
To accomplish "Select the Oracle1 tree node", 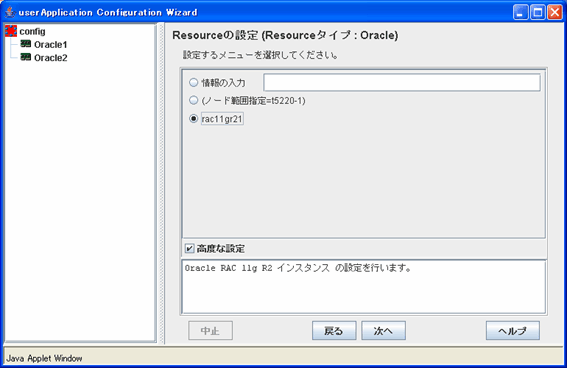I will point(50,44).
